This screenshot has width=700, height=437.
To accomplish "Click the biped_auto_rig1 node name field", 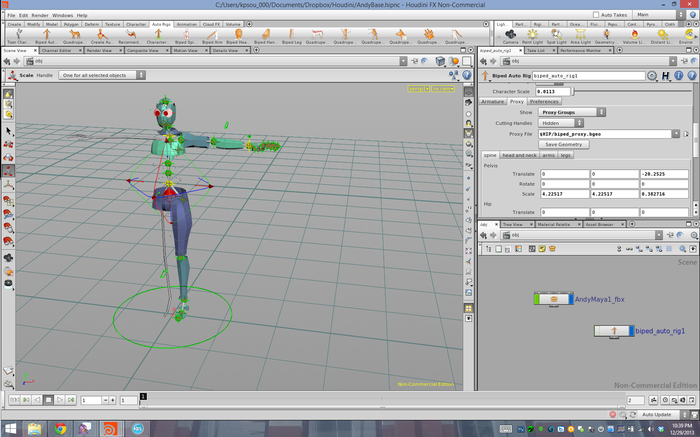I will tap(588, 76).
